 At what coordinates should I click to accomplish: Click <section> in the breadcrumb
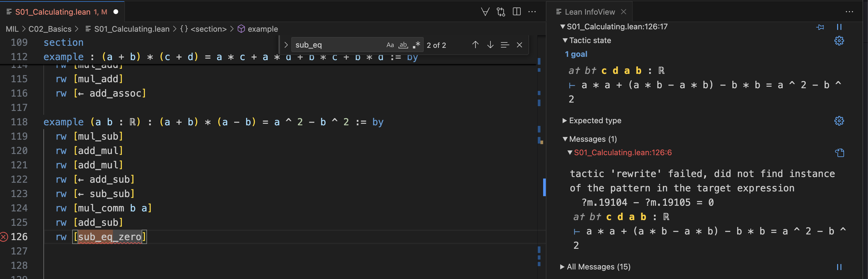[x=209, y=29]
